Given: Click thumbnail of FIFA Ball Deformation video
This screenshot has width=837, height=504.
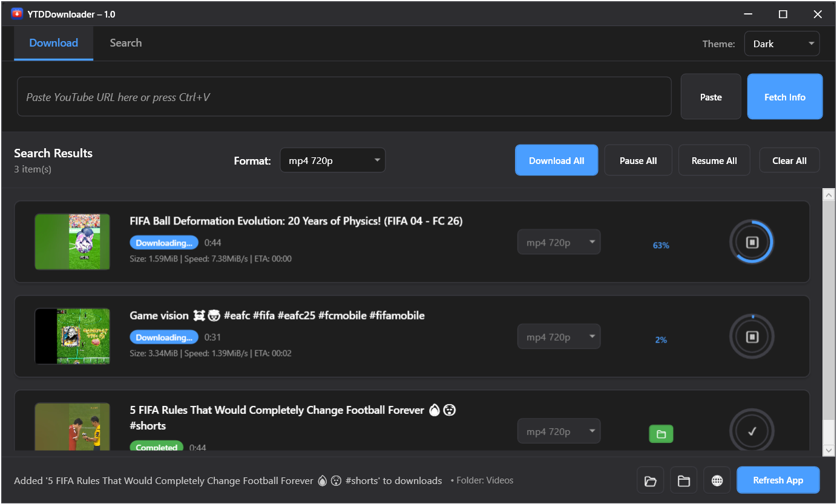Looking at the screenshot, I should [x=73, y=241].
